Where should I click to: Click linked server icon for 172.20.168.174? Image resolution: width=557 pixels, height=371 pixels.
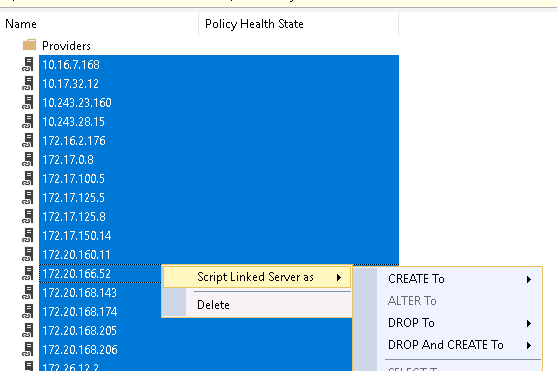coord(28,312)
